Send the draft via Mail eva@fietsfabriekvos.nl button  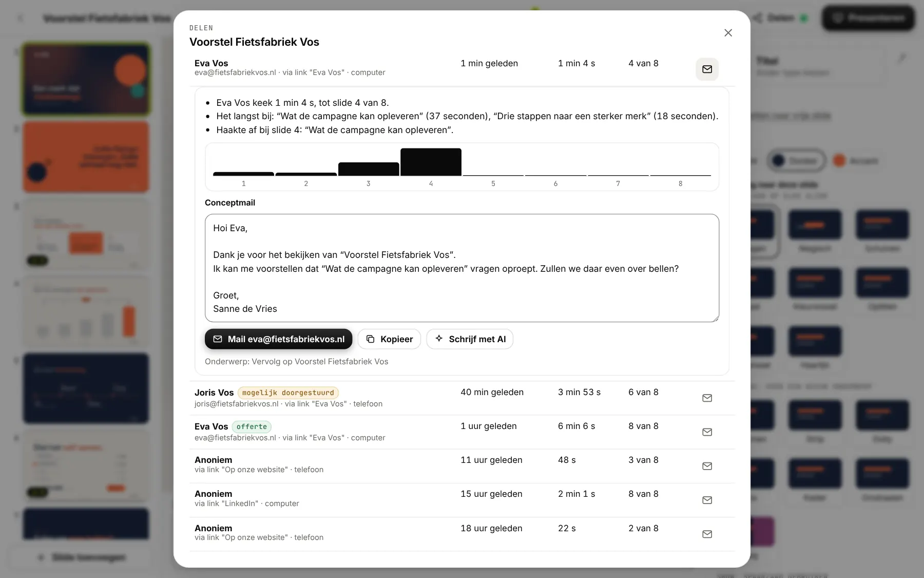click(x=278, y=339)
